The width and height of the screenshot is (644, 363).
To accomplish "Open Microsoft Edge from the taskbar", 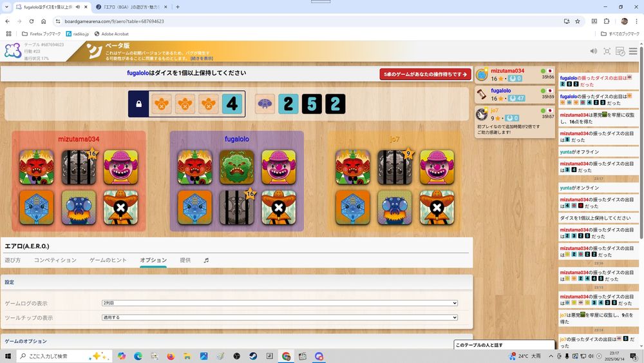I will 138,356.
